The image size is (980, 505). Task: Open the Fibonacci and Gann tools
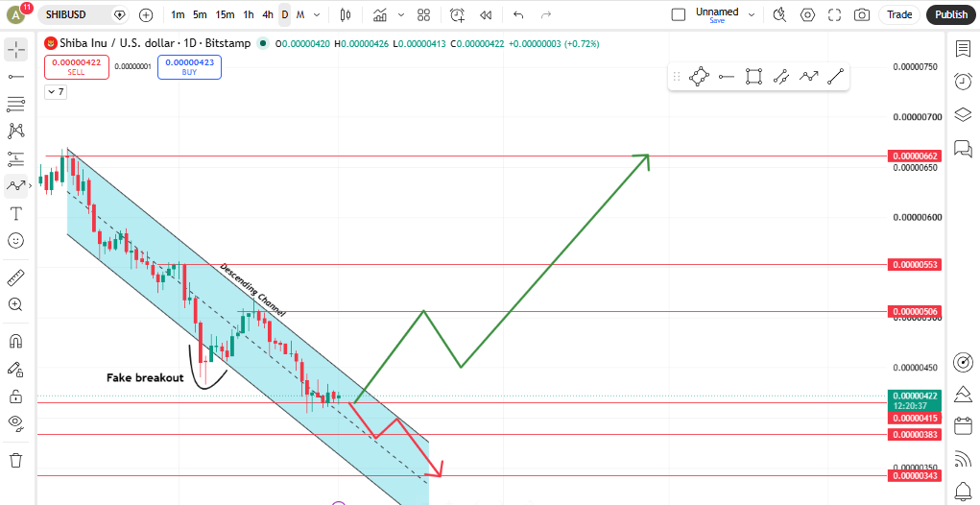[x=16, y=104]
